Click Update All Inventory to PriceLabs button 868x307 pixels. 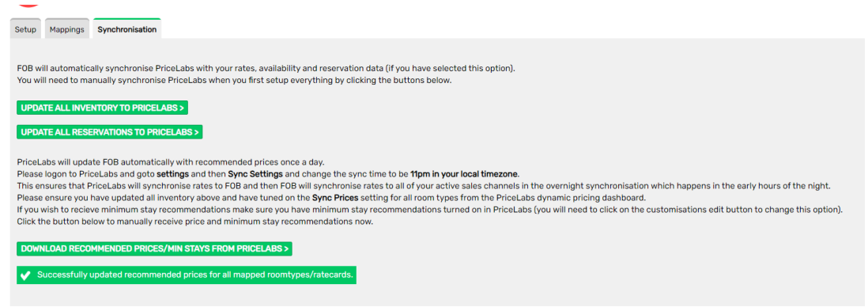103,108
